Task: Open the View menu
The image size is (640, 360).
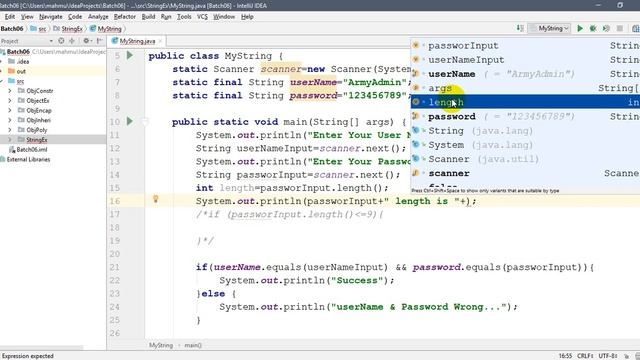Action: (27, 17)
